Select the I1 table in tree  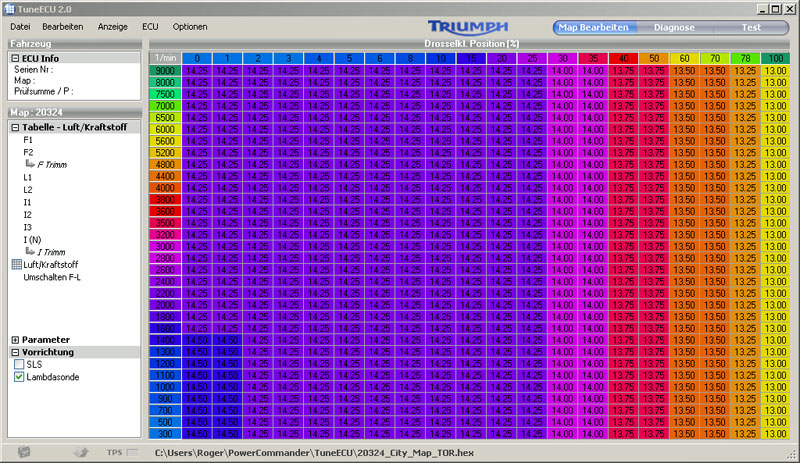pyautogui.click(x=27, y=202)
